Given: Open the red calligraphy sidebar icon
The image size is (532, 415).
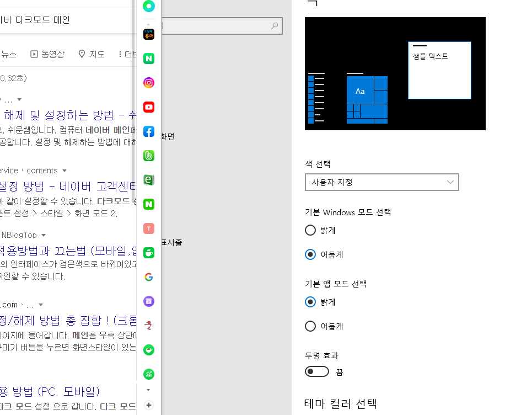Looking at the screenshot, I should pos(149,326).
